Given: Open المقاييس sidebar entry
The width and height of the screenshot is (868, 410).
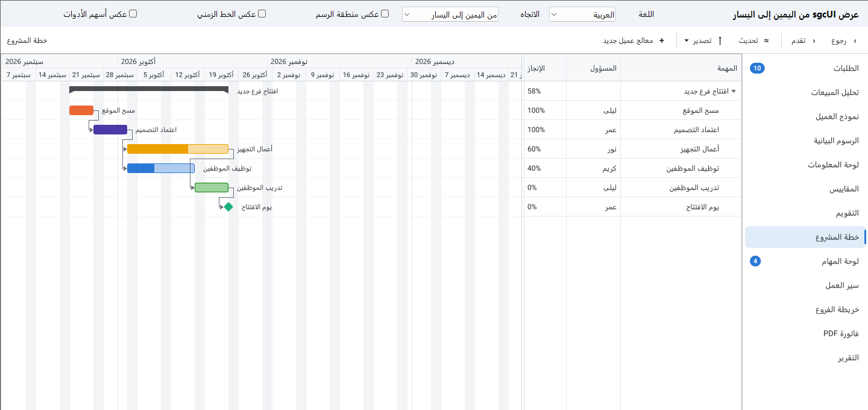Looking at the screenshot, I should click(x=805, y=189).
